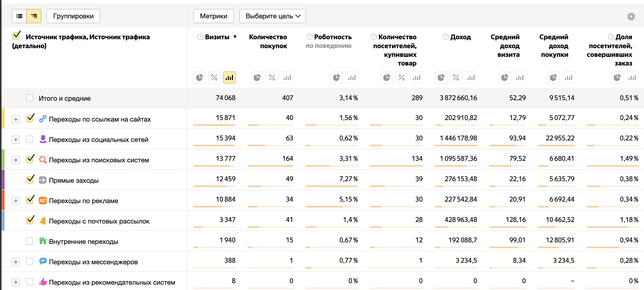This screenshot has width=644, height=290.
Task: Sort by the Визиты column header
Action: click(x=217, y=37)
